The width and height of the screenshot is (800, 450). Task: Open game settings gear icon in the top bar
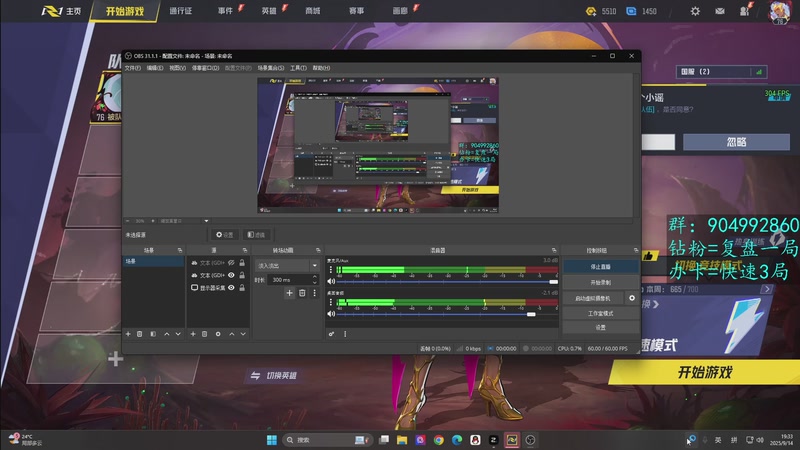coord(695,11)
